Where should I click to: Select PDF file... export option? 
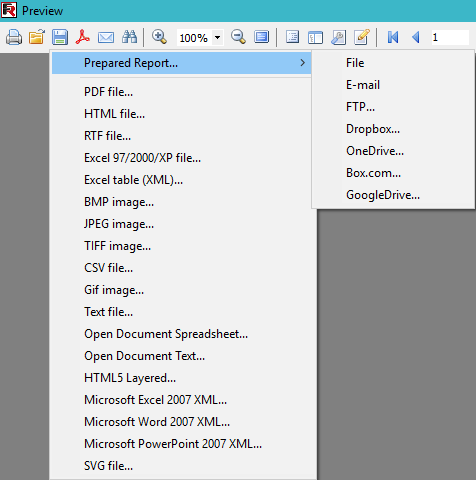[x=108, y=92]
